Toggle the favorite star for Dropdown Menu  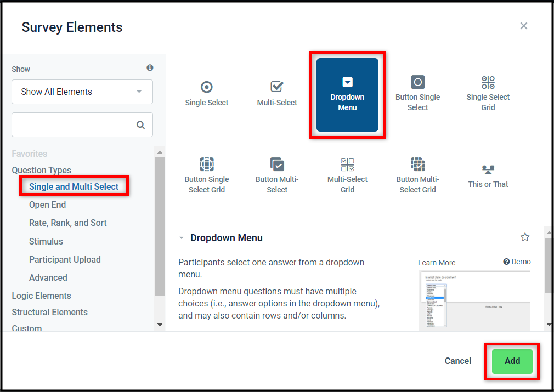click(x=525, y=237)
